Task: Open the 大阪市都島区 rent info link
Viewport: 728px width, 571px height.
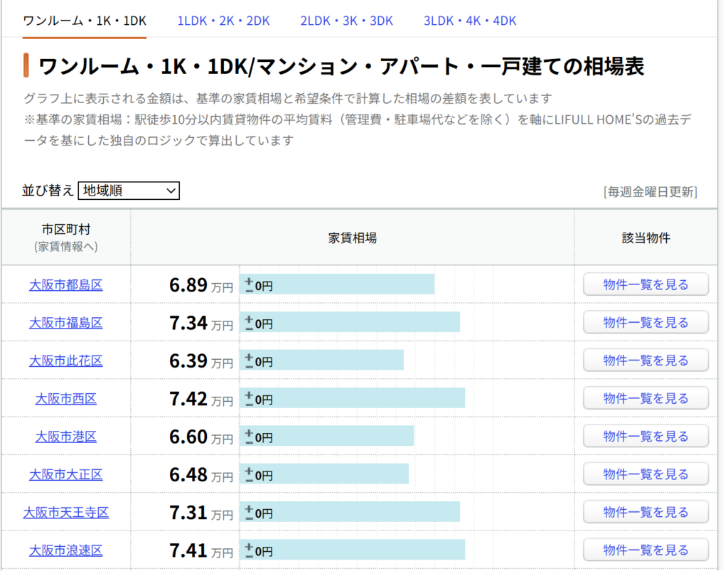Action: (x=66, y=285)
